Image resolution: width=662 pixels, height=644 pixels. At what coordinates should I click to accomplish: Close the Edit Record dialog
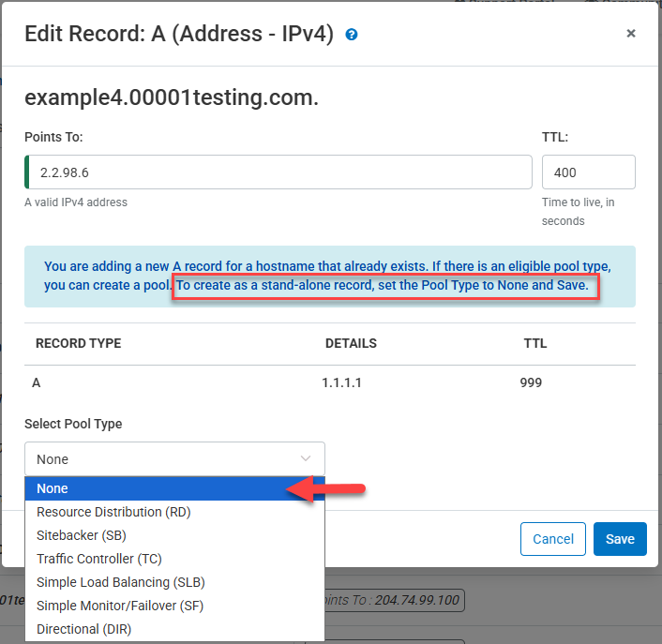(x=630, y=34)
